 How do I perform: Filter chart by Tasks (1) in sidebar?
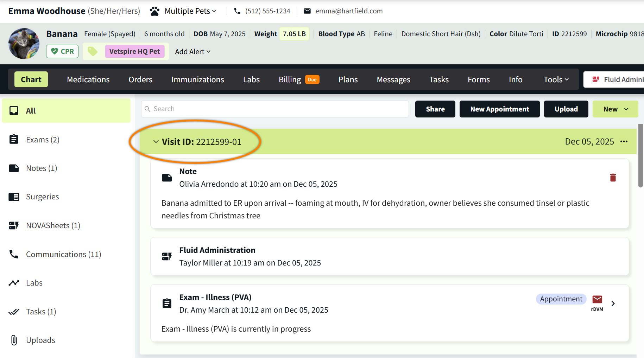41,312
